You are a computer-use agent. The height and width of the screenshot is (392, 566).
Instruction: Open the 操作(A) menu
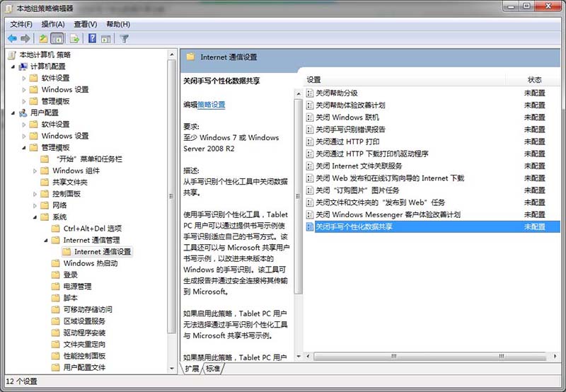pos(53,23)
